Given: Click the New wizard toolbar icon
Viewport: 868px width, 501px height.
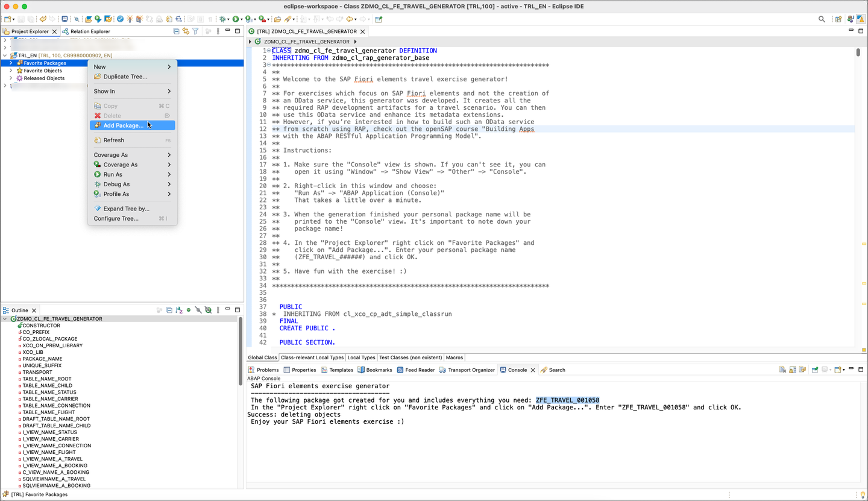Looking at the screenshot, I should [x=7, y=19].
